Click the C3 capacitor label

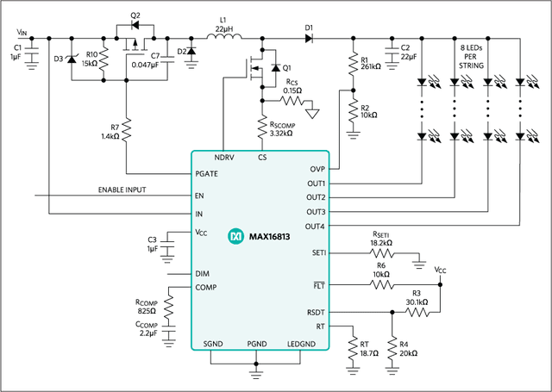(152, 244)
